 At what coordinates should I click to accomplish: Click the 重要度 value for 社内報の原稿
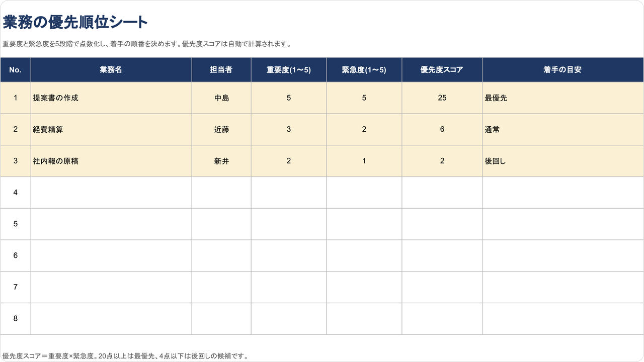coord(289,161)
